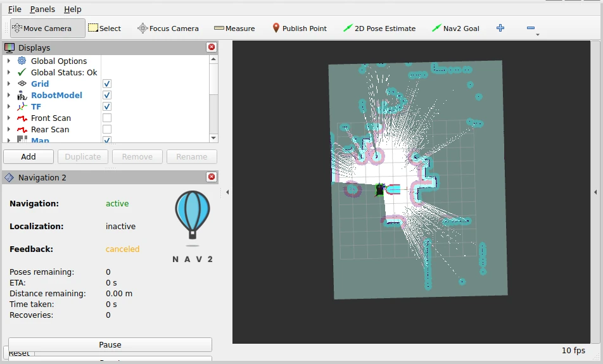Click the Grid display icon
Viewport: 603px width, 364px height.
(22, 84)
